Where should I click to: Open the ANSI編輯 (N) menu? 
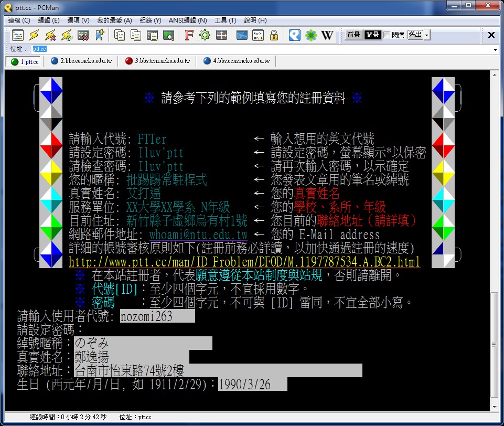188,20
